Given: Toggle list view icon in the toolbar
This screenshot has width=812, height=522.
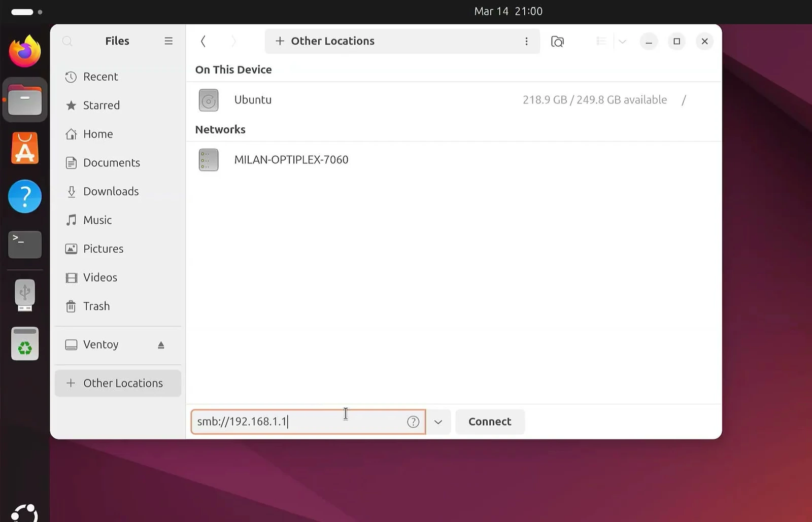Looking at the screenshot, I should click(x=601, y=41).
